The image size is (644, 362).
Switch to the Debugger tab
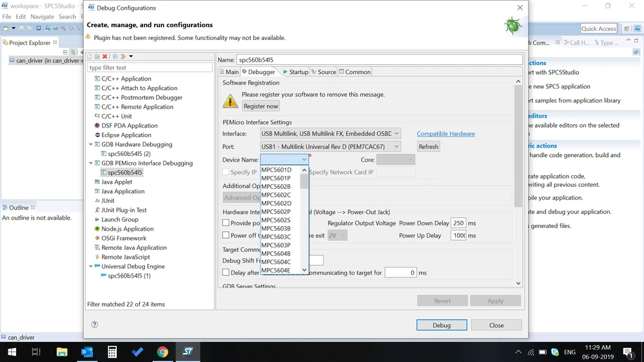coord(259,72)
